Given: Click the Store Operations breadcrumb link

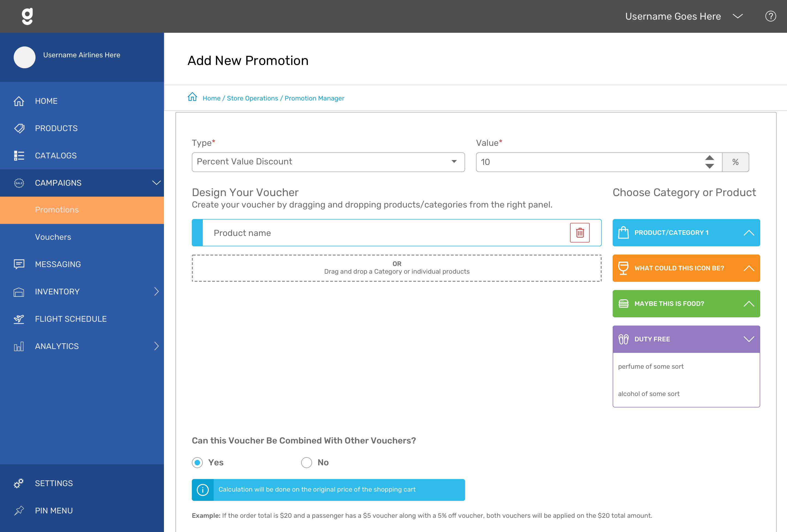Looking at the screenshot, I should tap(252, 98).
